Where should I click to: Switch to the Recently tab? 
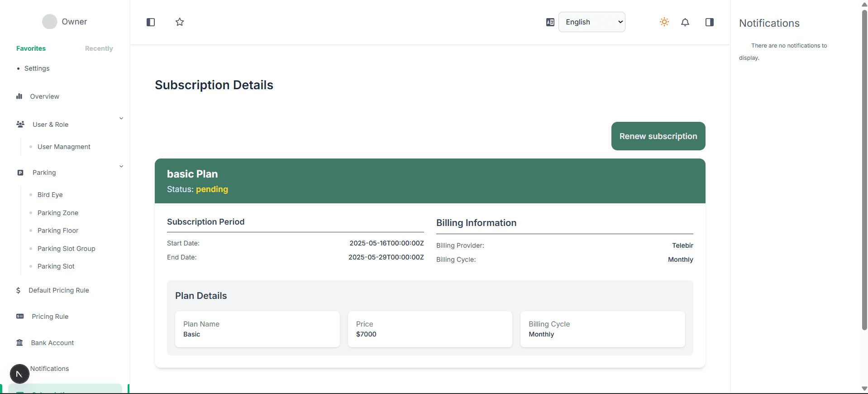coord(99,48)
